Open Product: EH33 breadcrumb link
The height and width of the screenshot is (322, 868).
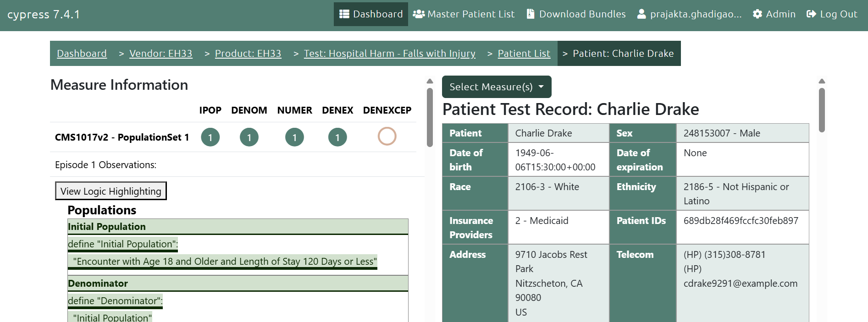(x=248, y=54)
